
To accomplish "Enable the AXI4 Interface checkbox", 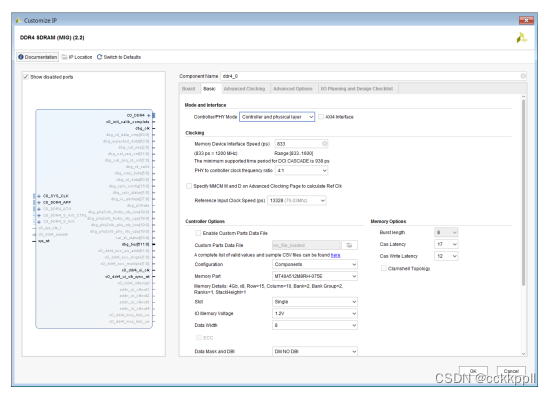I will tap(321, 117).
